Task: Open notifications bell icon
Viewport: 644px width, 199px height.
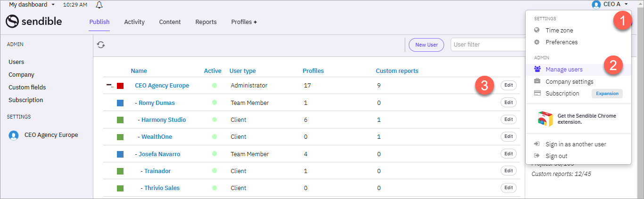Action: pyautogui.click(x=99, y=5)
